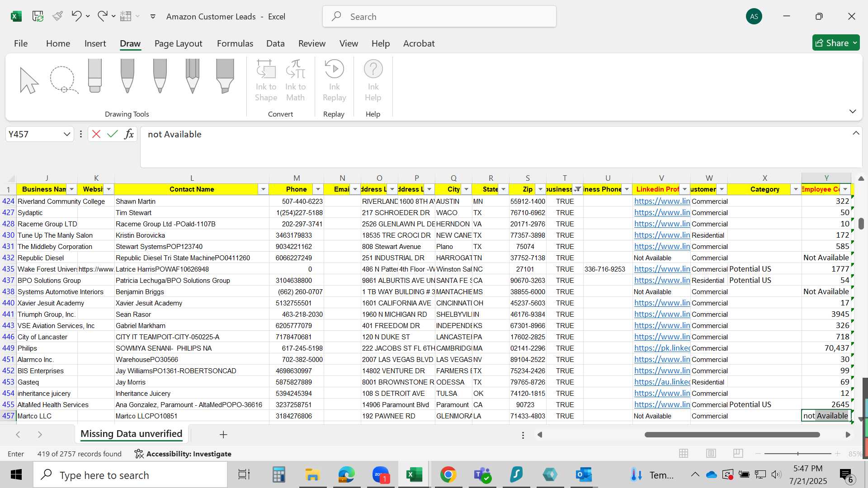Image resolution: width=868 pixels, height=488 pixels.
Task: Add a new sheet with the plus icon
Action: 223,435
